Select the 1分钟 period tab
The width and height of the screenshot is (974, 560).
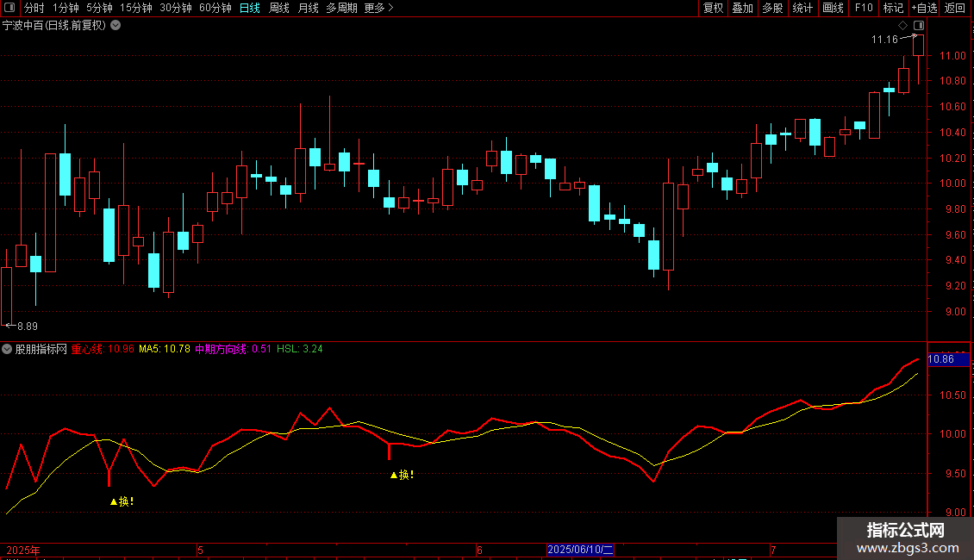(66, 8)
